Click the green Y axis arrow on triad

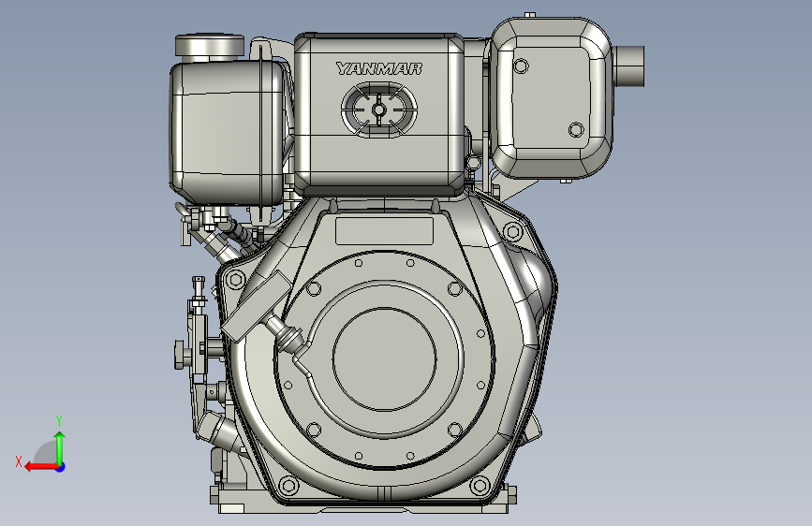[x=60, y=448]
